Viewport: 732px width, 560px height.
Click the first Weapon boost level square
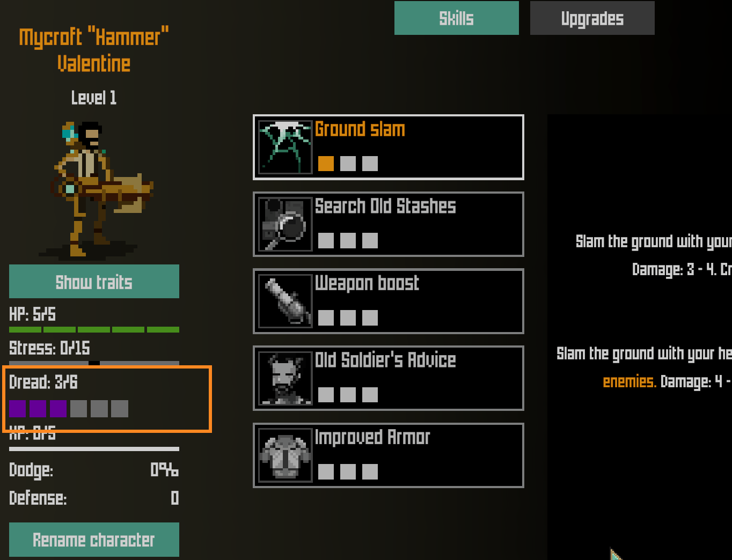pyautogui.click(x=326, y=318)
